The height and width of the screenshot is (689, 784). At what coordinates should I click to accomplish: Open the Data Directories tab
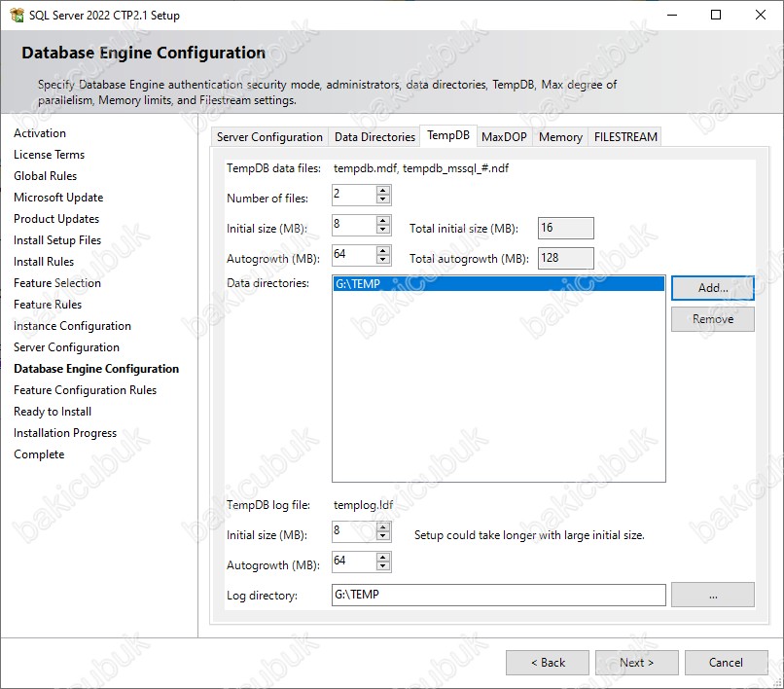click(x=374, y=137)
